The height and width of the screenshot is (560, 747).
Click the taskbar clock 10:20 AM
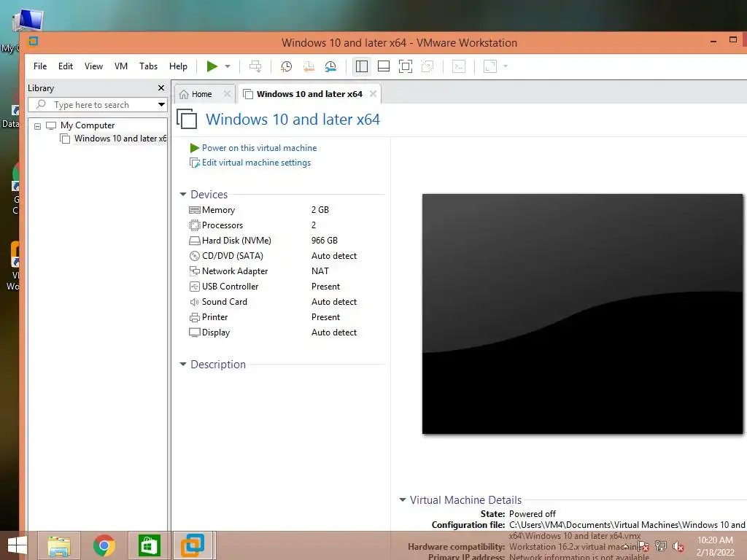point(715,540)
